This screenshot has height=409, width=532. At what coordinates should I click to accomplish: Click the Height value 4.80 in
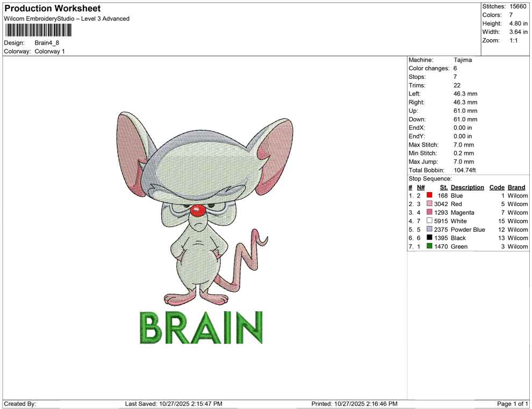[x=519, y=24]
